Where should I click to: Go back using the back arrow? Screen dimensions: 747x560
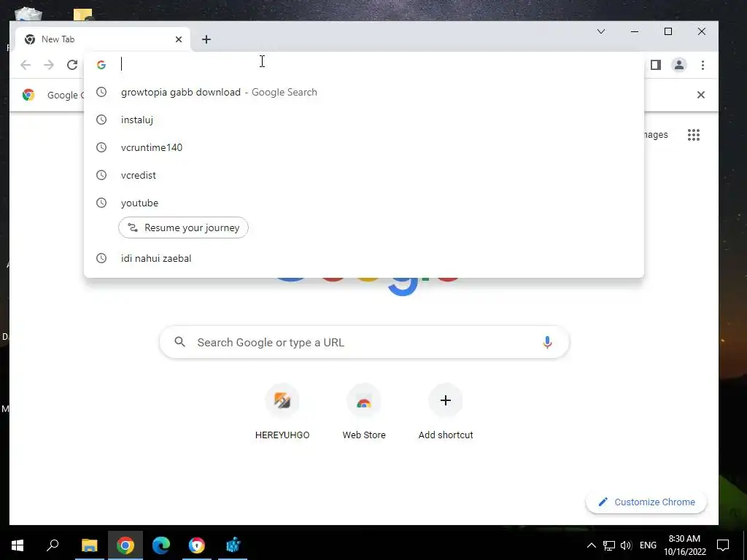26,65
